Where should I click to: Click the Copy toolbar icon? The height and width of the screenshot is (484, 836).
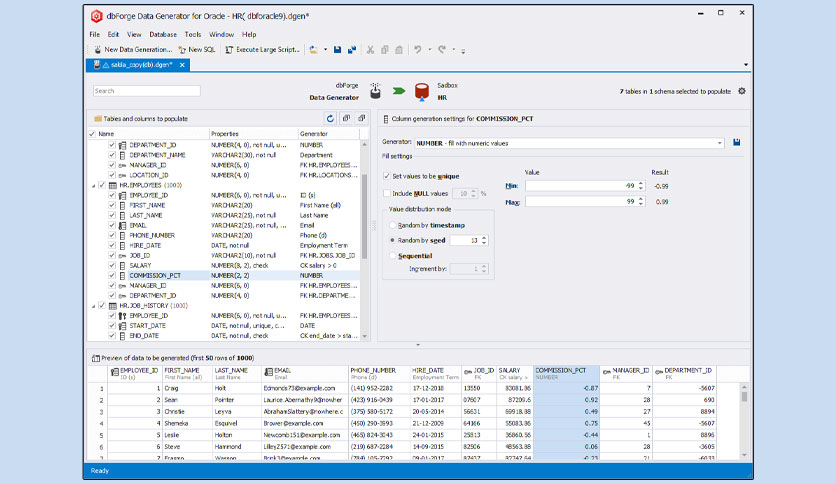(x=384, y=50)
